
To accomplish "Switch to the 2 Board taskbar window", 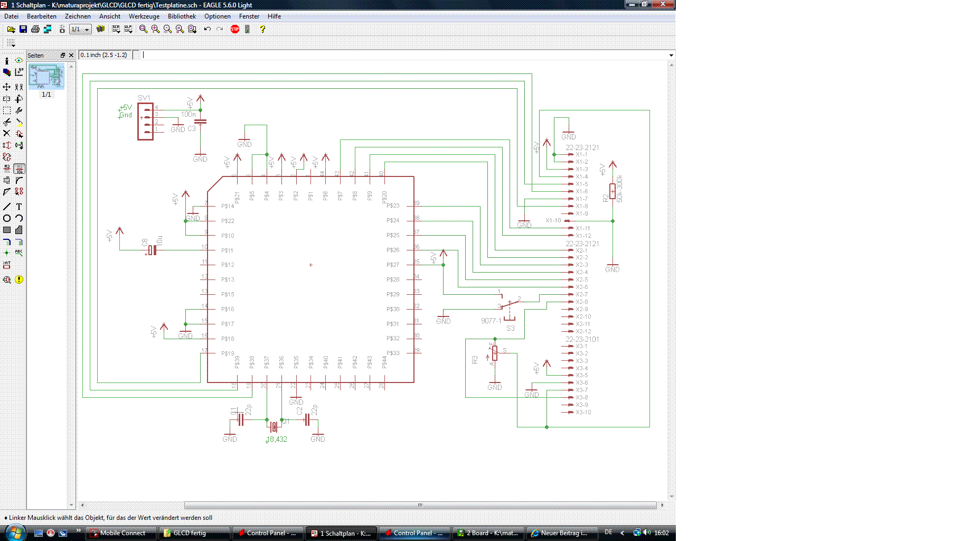I will click(489, 533).
